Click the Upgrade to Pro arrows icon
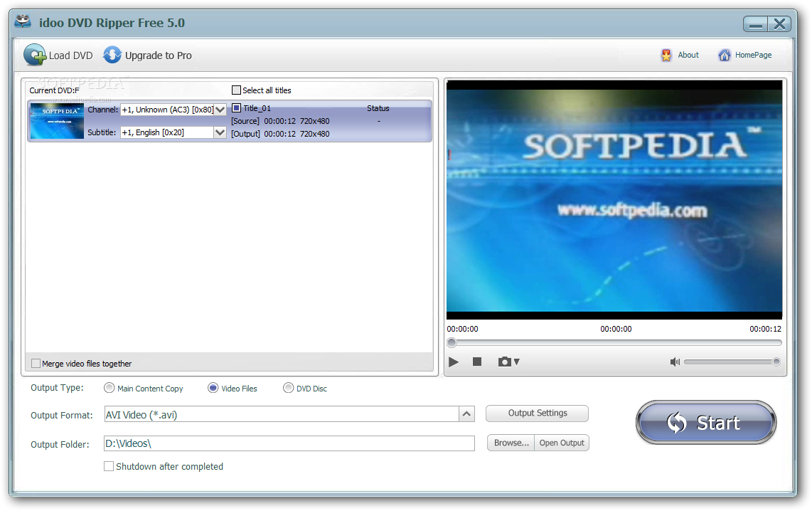Image resolution: width=812 pixels, height=511 pixels. (112, 54)
